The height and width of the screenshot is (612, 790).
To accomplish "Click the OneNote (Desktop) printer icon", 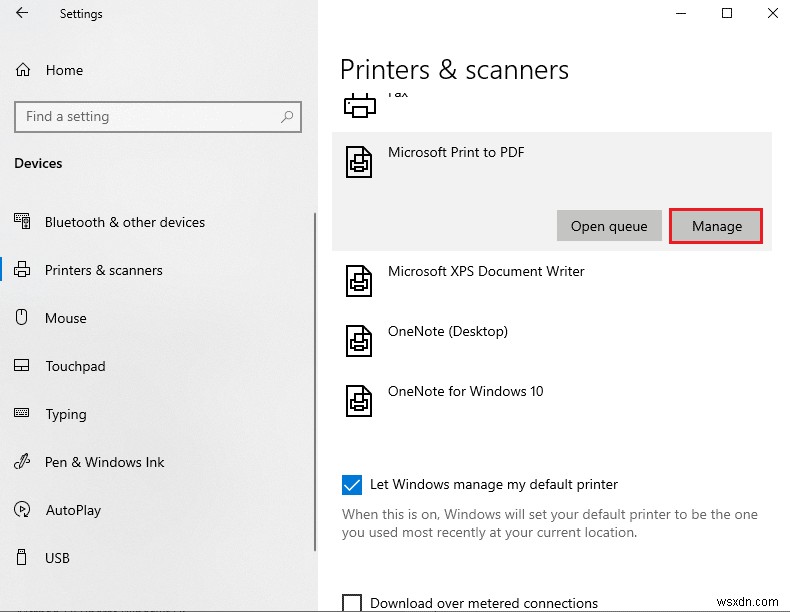I will (359, 341).
